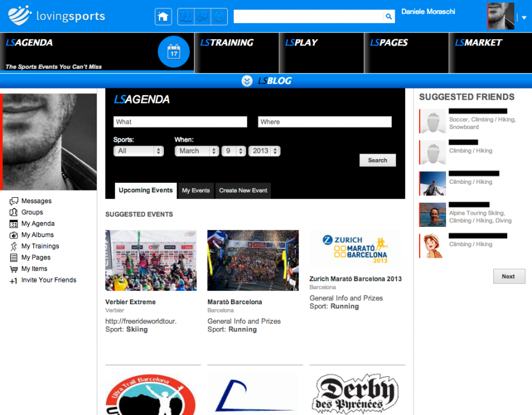
Task: Click the Messages speech bubble icon
Action: pyautogui.click(x=13, y=201)
